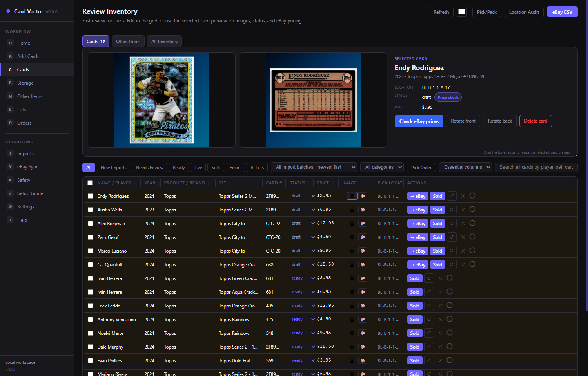This screenshot has width=588, height=376.
Task: Toggle select-all checkbox in table header
Action: pyautogui.click(x=90, y=183)
